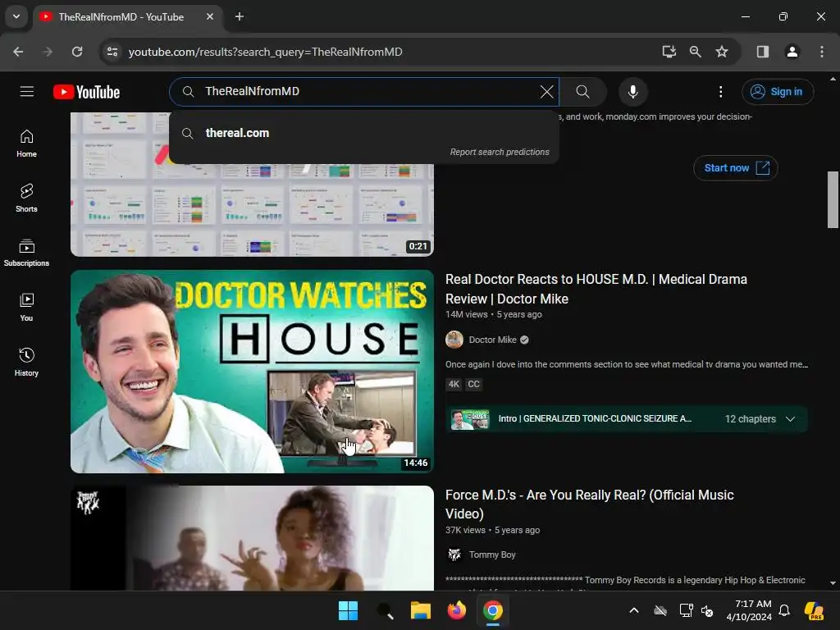This screenshot has width=840, height=630.
Task: Click the Doctor Mike channel avatar
Action: coord(454,340)
